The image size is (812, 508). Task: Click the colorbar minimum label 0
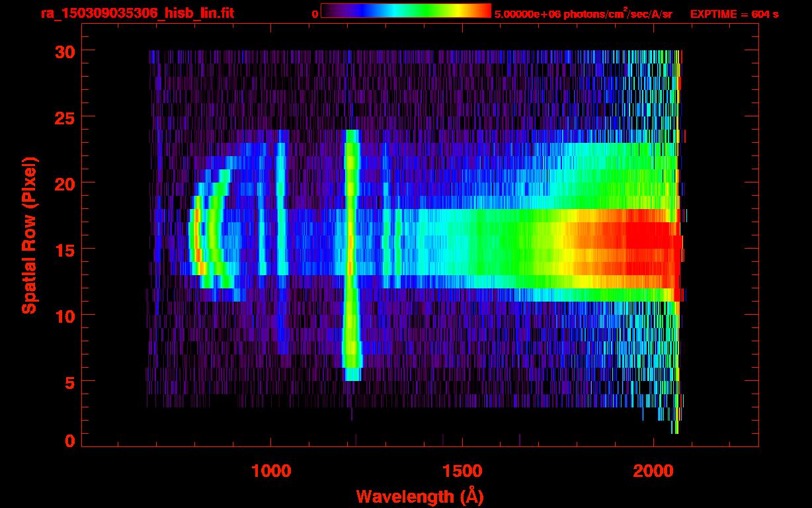(315, 14)
